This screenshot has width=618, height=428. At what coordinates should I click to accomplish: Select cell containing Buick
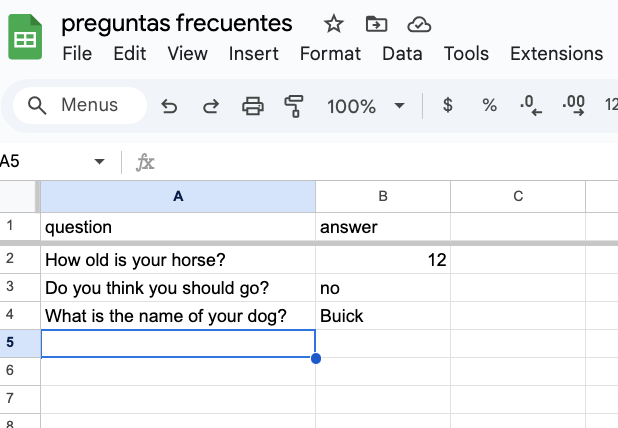coord(383,316)
